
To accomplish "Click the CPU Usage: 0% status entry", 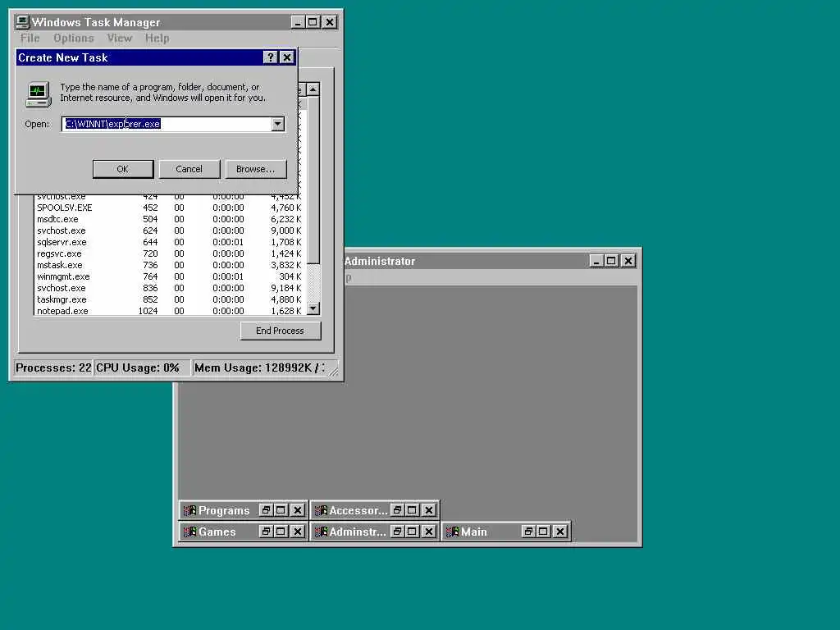I will click(142, 368).
